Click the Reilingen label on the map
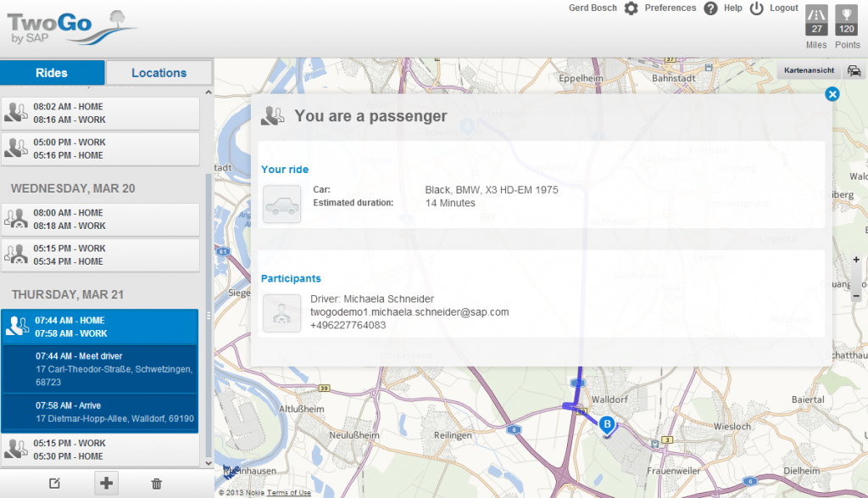This screenshot has height=498, width=868. (x=453, y=435)
